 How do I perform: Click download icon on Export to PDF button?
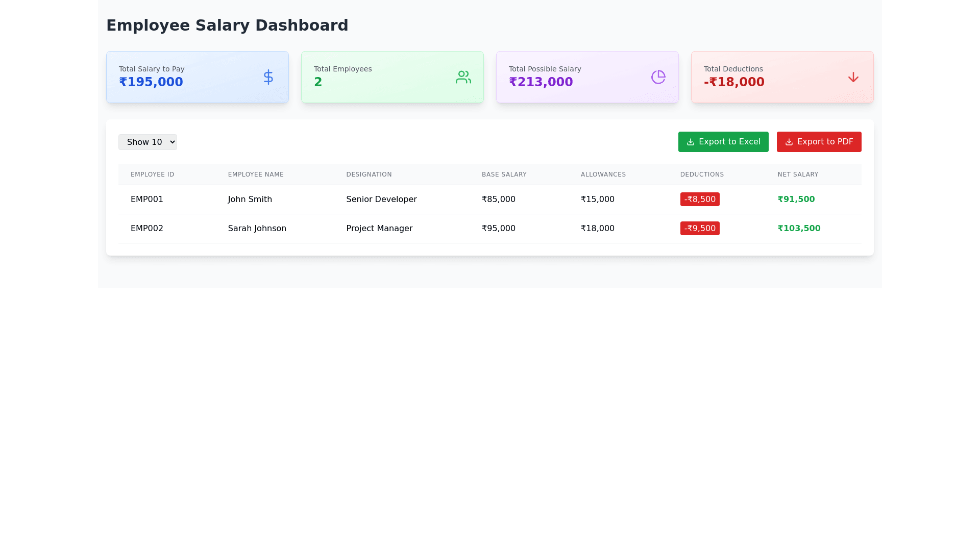789,142
